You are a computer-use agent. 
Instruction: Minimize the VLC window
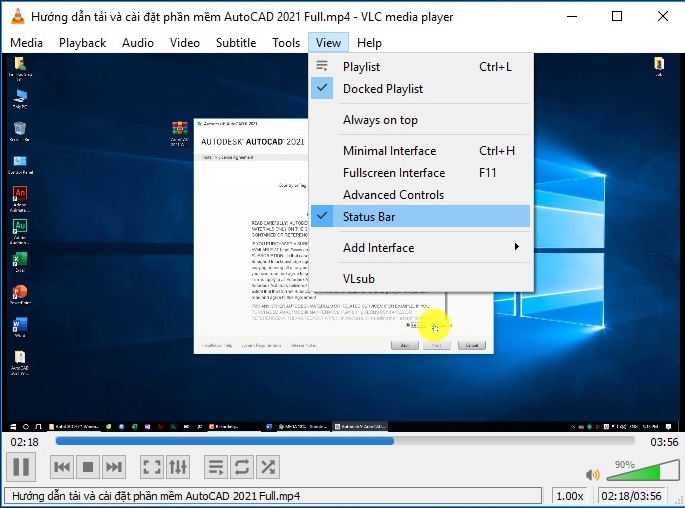click(572, 17)
